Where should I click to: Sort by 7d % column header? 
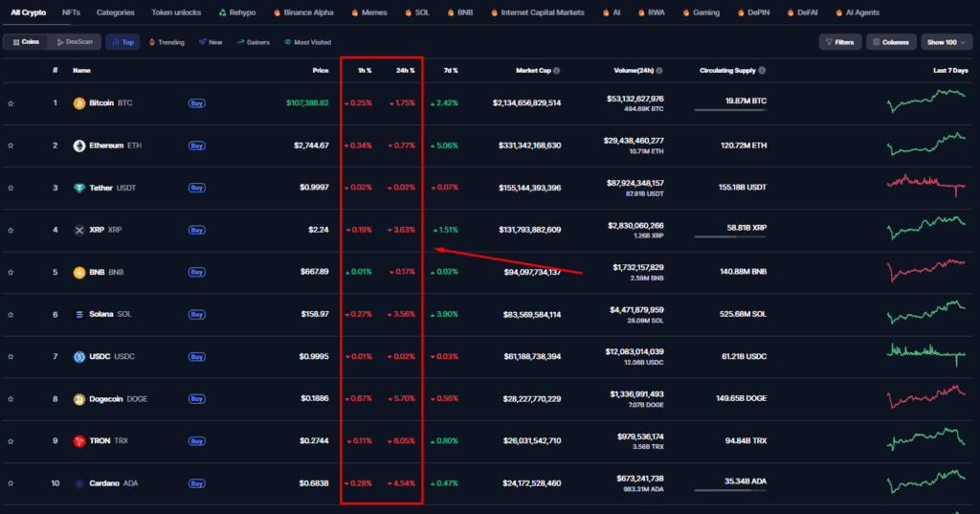(x=451, y=71)
